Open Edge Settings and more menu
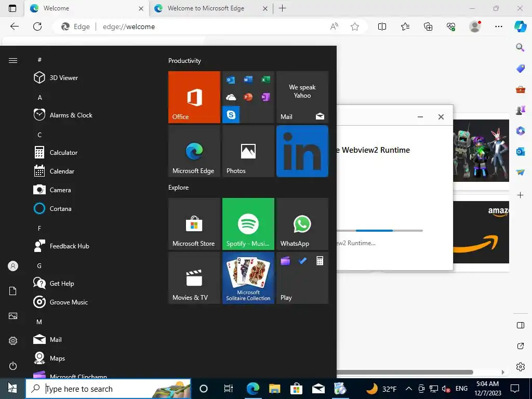The height and width of the screenshot is (399, 532). [498, 26]
